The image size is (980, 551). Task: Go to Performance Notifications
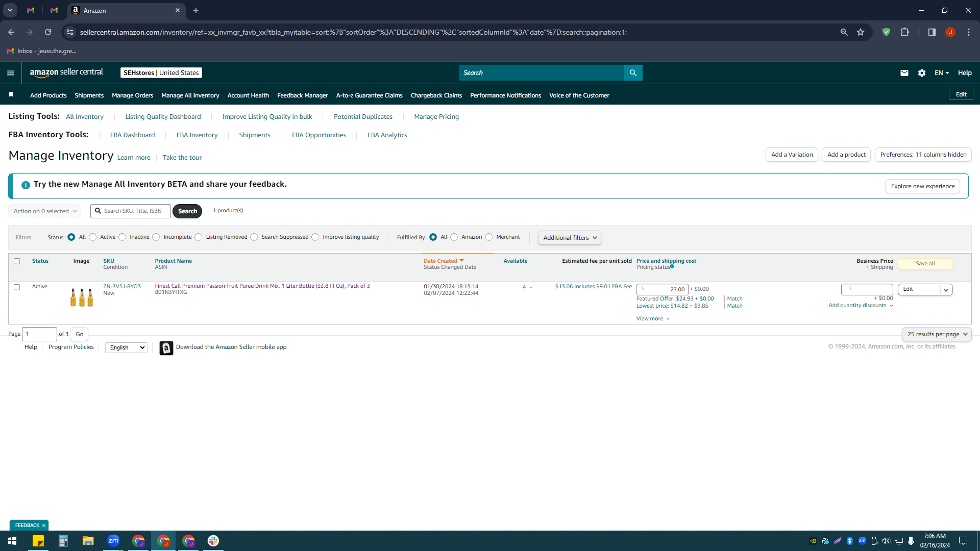point(506,95)
